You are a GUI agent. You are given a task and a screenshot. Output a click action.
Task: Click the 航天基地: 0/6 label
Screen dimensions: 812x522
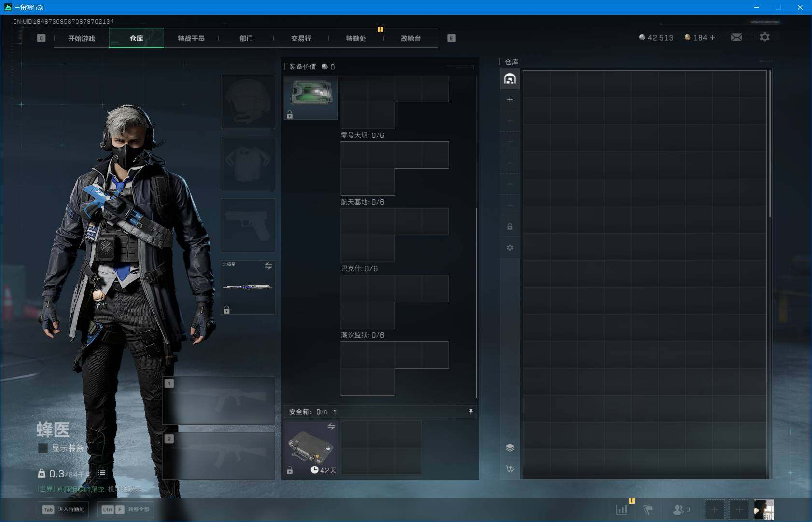pyautogui.click(x=363, y=202)
